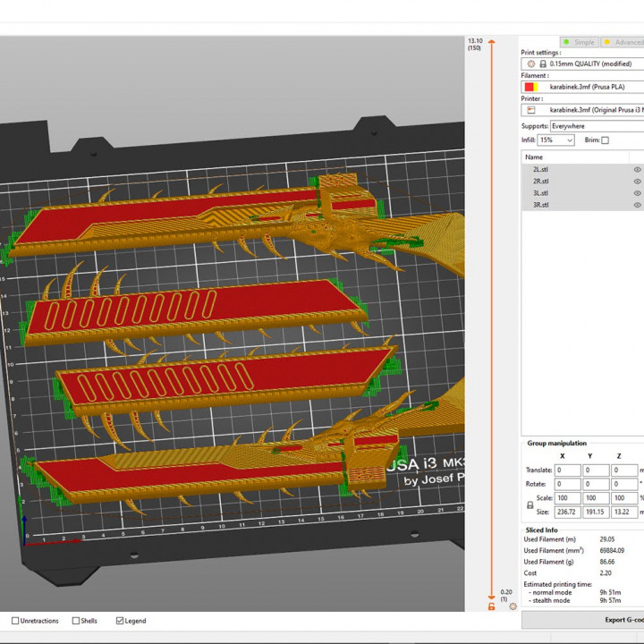Hide the 2R.stl object via eye icon
Screen dimensions: 644x644
click(638, 181)
